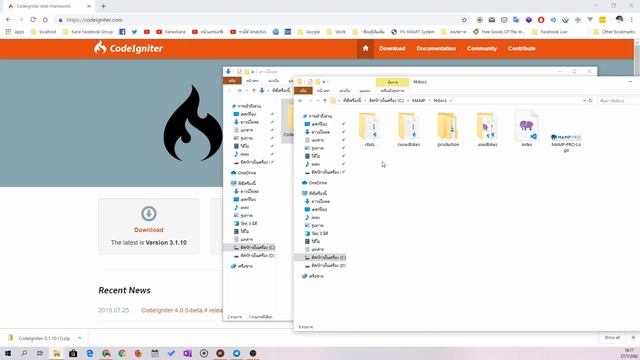Open Documentation in the CodeIgniter navbar

pyautogui.click(x=436, y=48)
